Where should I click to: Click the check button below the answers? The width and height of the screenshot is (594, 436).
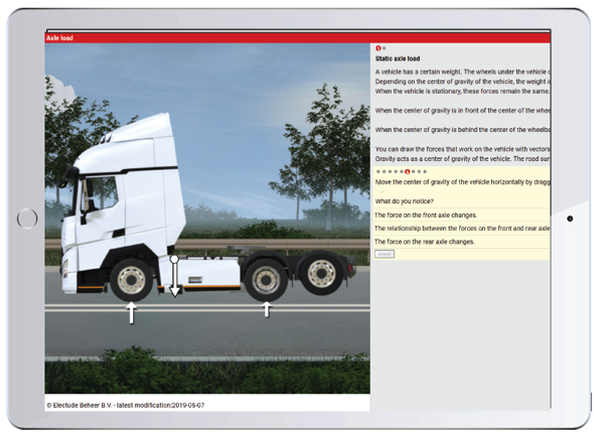click(385, 254)
